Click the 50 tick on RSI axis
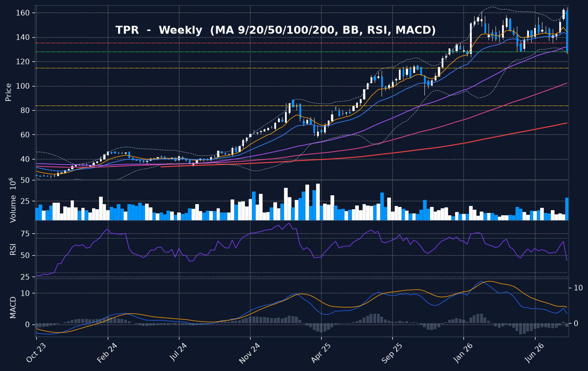Screen dimensions: 588x371 pos(26,256)
